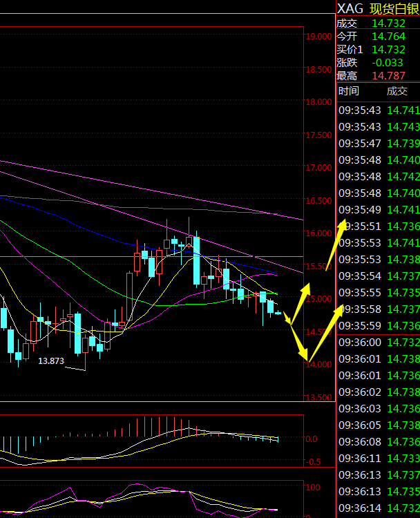The height and width of the screenshot is (518, 420).
Task: Click the 现货白银 instrument name
Action: click(394, 8)
